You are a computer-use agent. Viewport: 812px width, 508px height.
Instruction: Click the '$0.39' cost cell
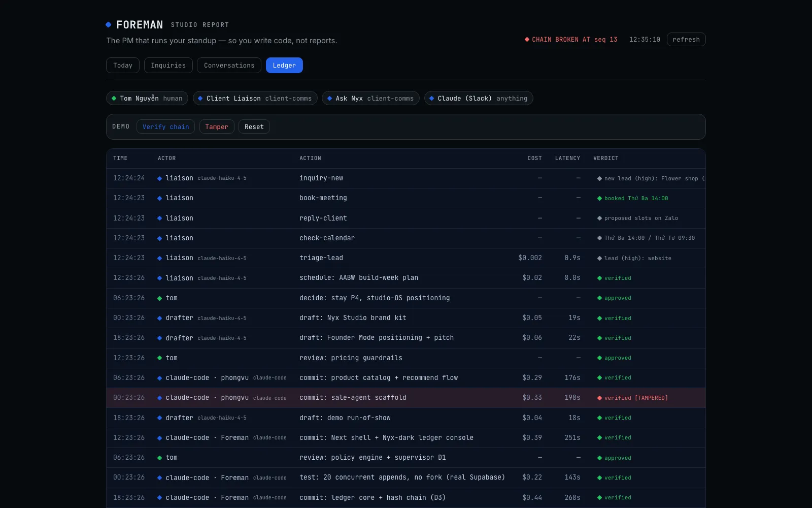532,437
